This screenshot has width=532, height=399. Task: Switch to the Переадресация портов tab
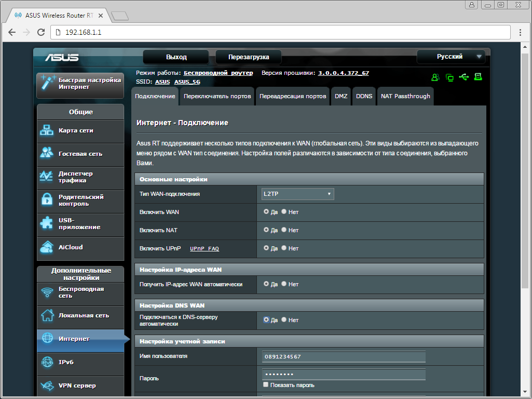(293, 96)
